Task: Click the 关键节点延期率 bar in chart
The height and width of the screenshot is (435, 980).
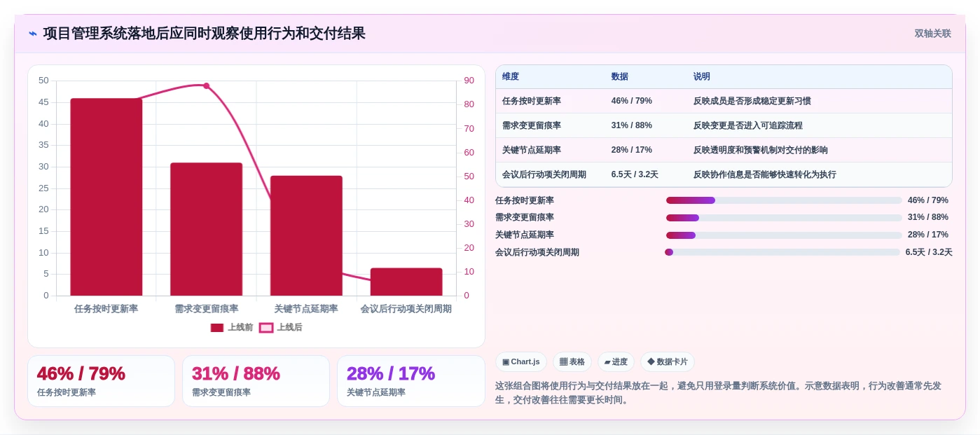Action: point(306,235)
